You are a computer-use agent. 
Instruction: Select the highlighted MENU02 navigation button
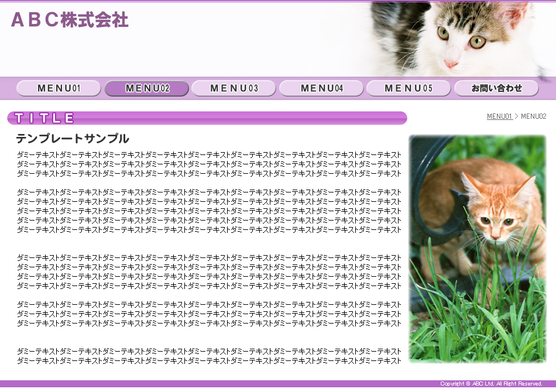coord(147,88)
